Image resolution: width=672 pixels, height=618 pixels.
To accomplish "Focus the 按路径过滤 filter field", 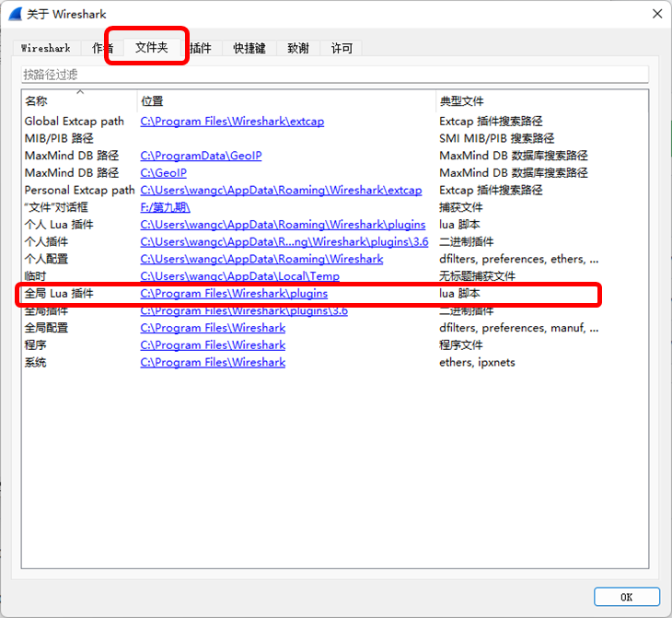I will click(x=335, y=75).
